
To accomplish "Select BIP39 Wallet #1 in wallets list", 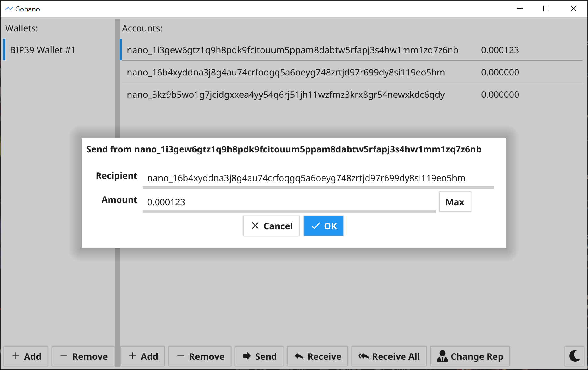I will 43,50.
